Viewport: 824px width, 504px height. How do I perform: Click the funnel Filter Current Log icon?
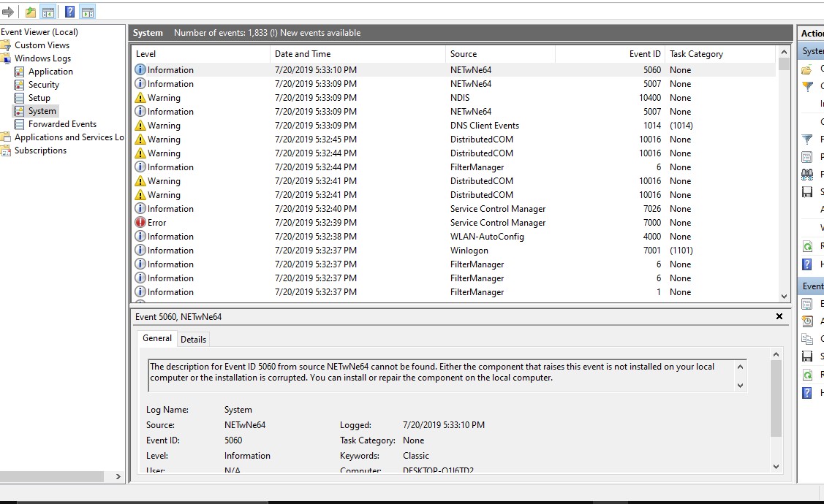tap(807, 140)
